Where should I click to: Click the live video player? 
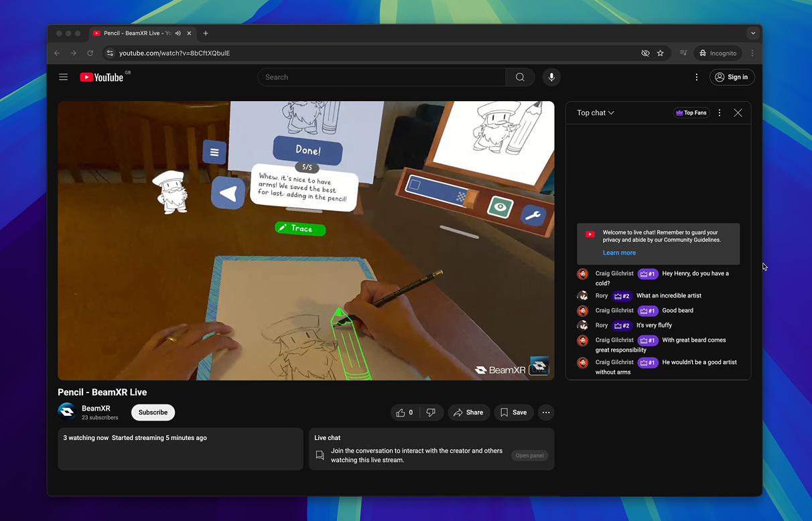tap(306, 240)
